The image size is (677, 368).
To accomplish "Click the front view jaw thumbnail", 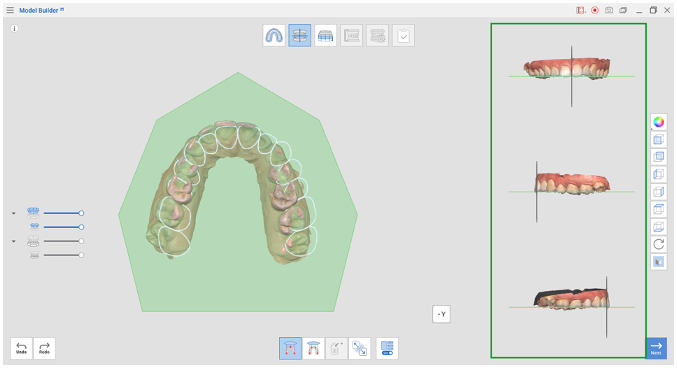I will click(x=567, y=68).
